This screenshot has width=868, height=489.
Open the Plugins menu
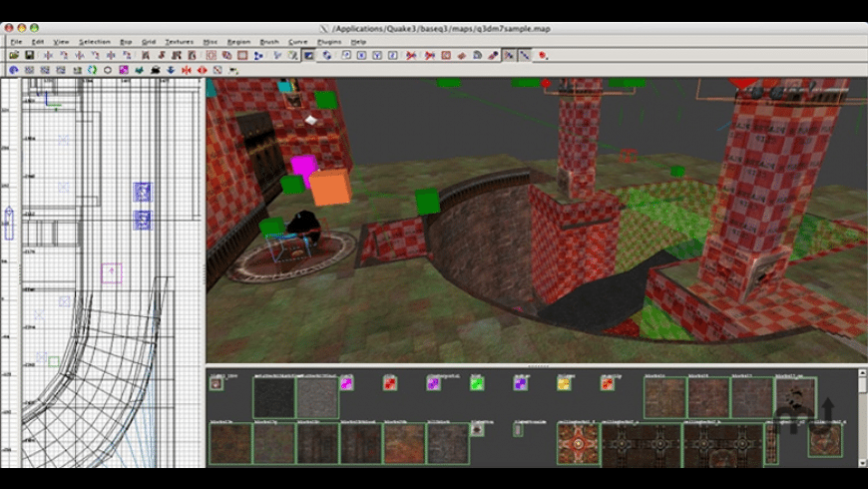[329, 42]
